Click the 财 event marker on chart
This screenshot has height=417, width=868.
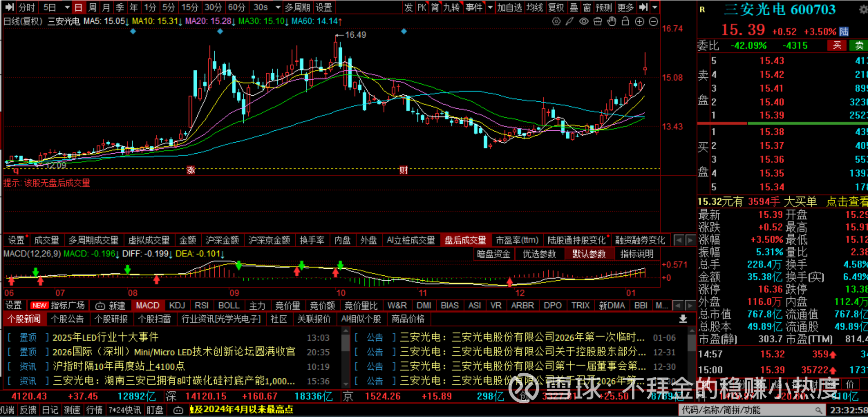pos(404,170)
